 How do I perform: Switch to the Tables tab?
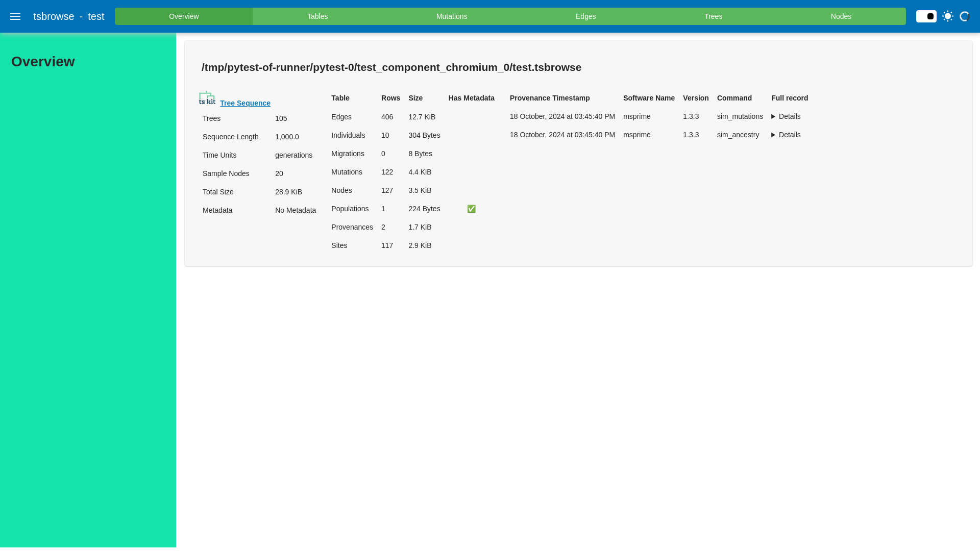coord(317,16)
